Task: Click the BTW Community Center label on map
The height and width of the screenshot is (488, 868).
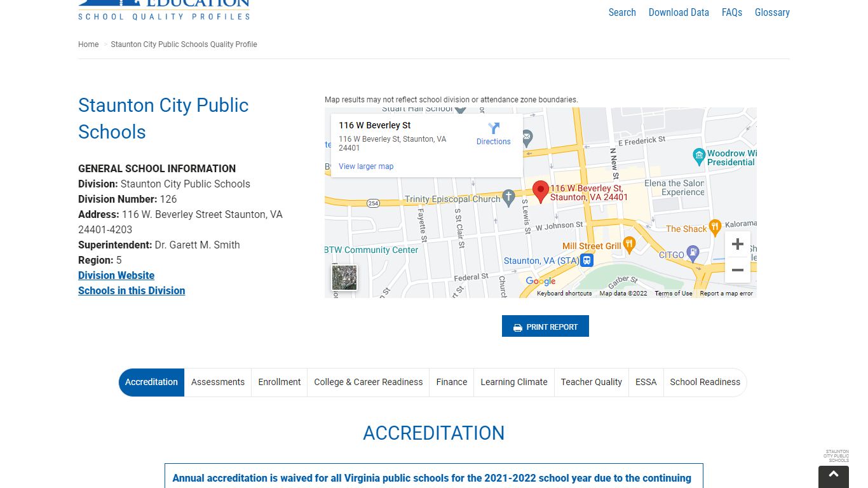Action: 372,250
